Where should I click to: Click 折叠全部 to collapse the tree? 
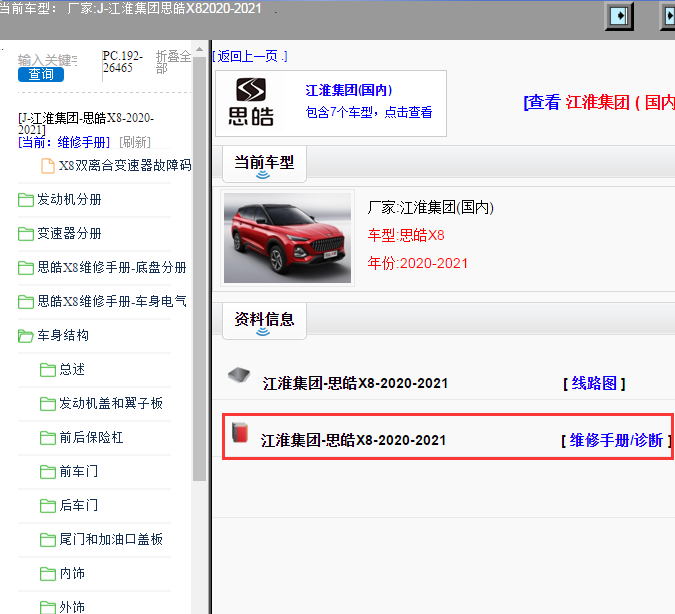click(x=173, y=62)
